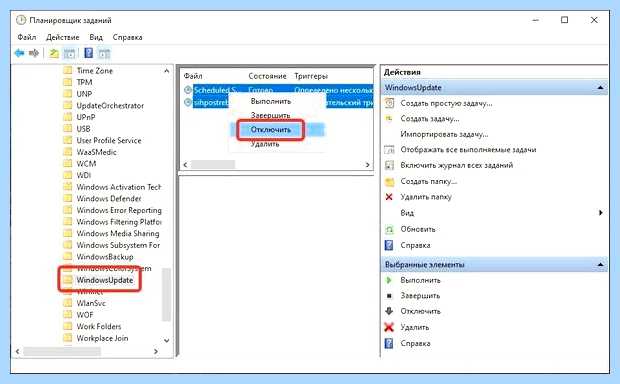620x384 pixels.
Task: Open the Вид menu in menu bar
Action: pos(96,37)
